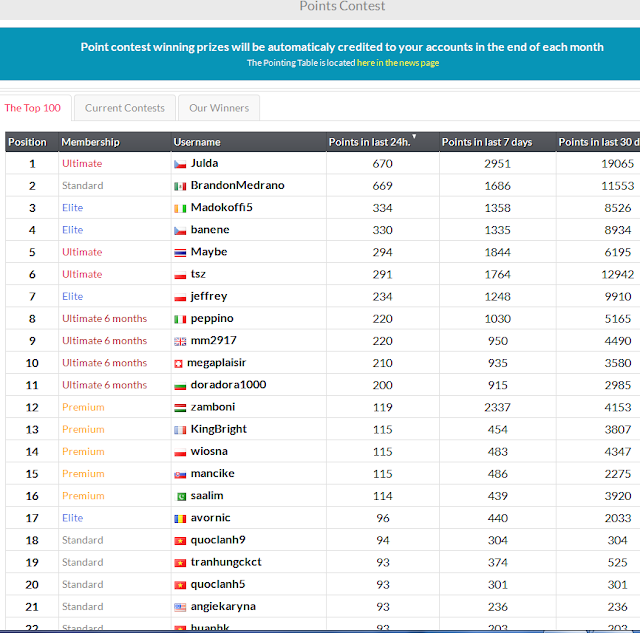This screenshot has width=640, height=633.
Task: Follow the "here in the news page" link
Action: pos(397,63)
